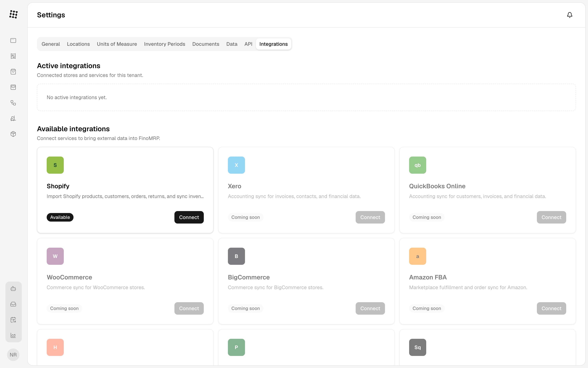The height and width of the screenshot is (368, 588).
Task: Open the area chart reports icon in sidebar
Action: [x=13, y=335]
